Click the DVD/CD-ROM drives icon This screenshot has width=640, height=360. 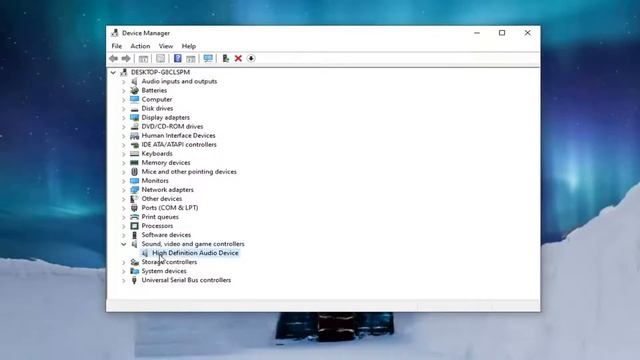(x=134, y=127)
